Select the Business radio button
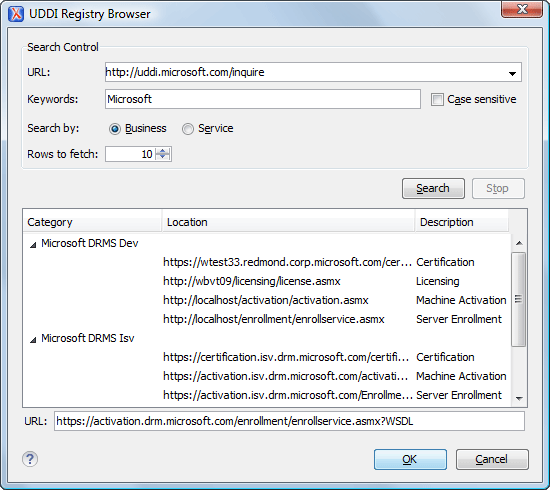The height and width of the screenshot is (490, 550). 115,129
